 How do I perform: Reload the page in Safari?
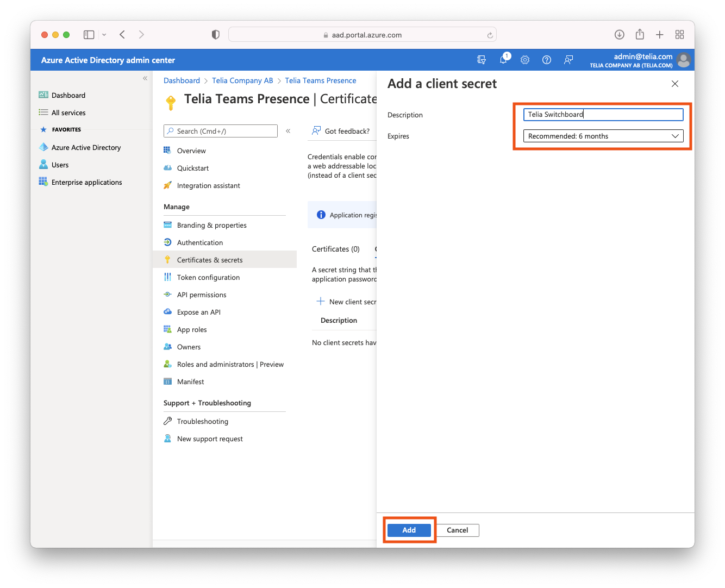[x=490, y=35]
